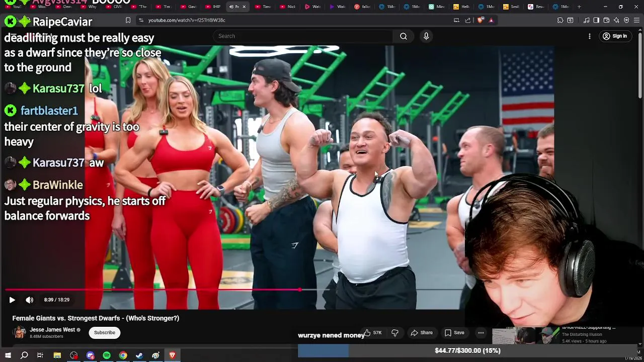Switch to the 'Resu' tab
The image size is (644, 362).
[x=536, y=7]
